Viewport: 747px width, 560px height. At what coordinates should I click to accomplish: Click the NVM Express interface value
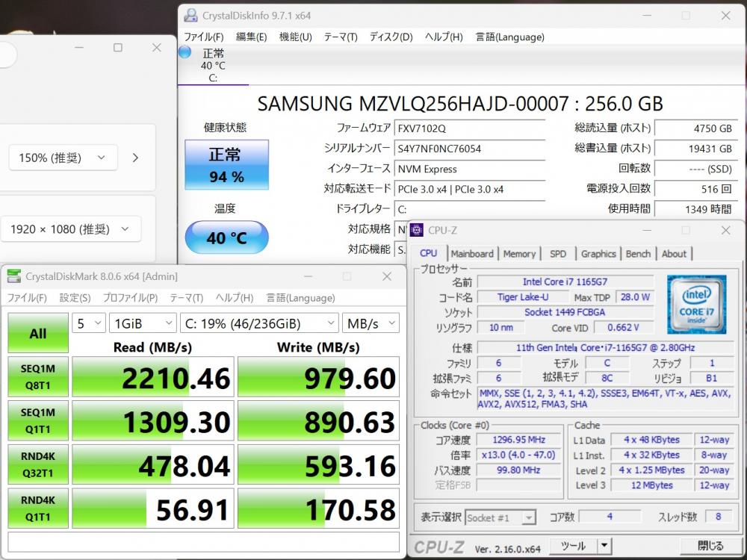pos(470,169)
